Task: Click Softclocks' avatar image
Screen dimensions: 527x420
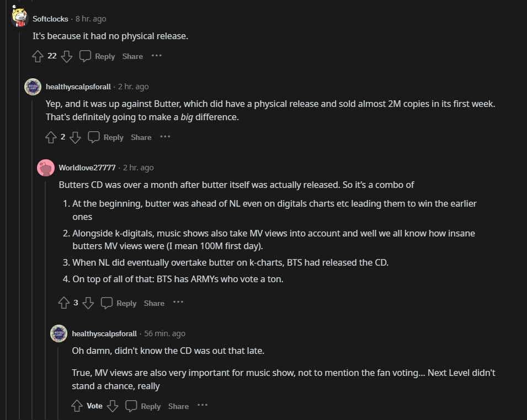Action: click(20, 17)
